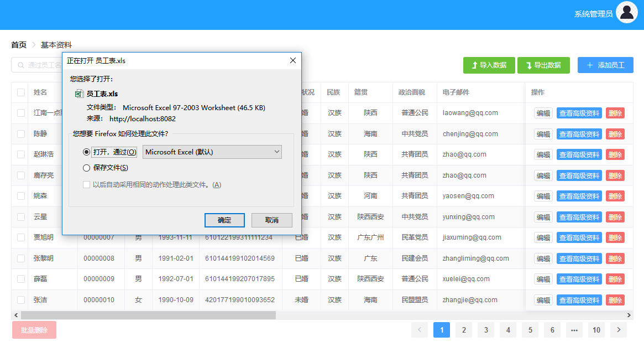Go to page 6

coord(552,330)
